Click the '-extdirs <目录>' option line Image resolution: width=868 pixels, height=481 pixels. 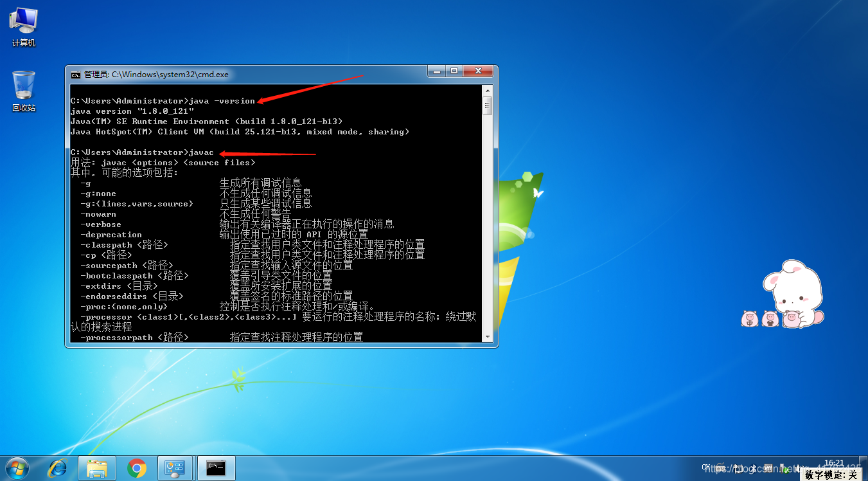point(206,286)
